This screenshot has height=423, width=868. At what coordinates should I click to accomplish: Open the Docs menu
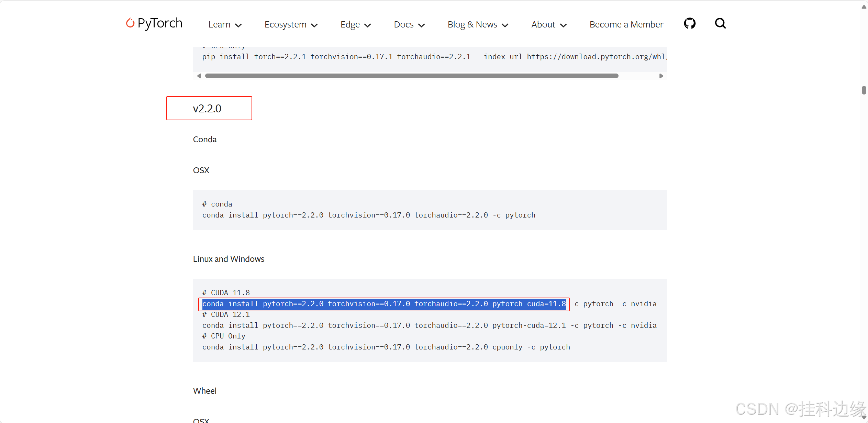pos(409,25)
